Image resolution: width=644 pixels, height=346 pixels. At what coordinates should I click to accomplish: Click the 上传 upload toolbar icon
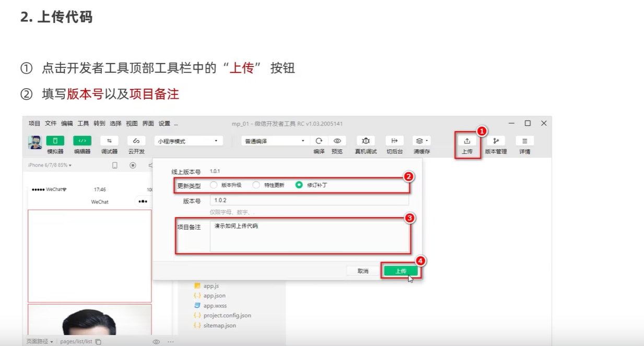click(x=467, y=141)
